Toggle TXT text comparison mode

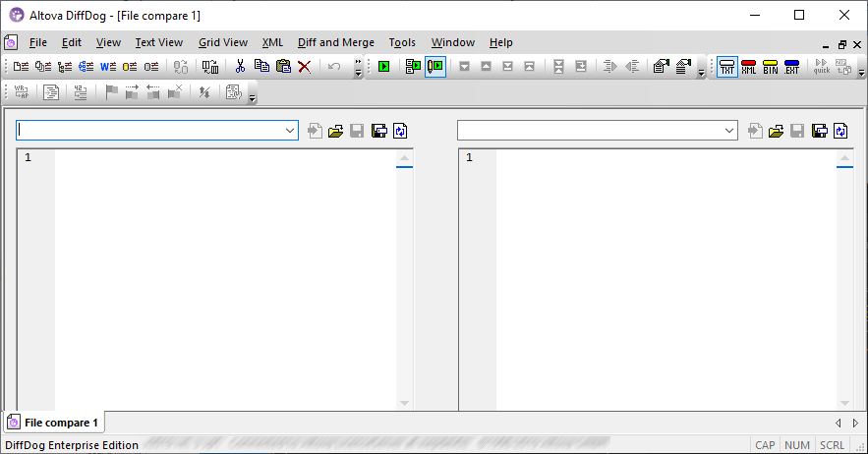point(726,67)
